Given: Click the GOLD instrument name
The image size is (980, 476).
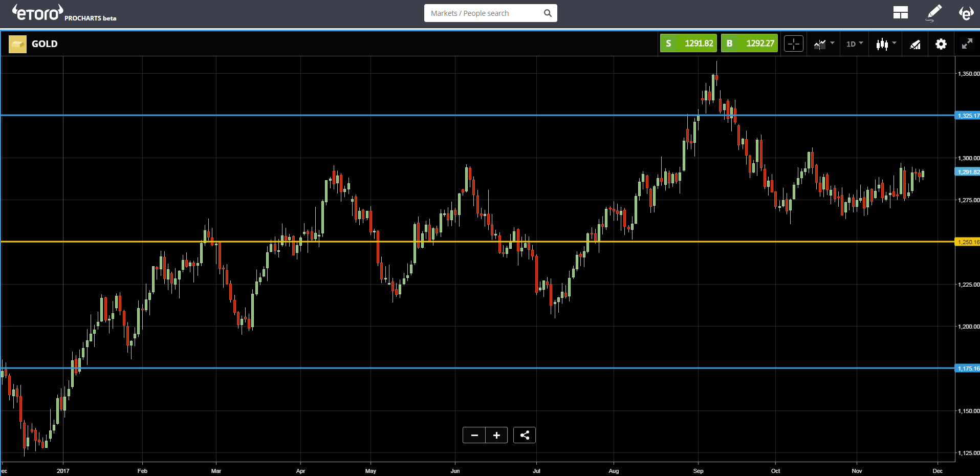Looking at the screenshot, I should (x=45, y=44).
